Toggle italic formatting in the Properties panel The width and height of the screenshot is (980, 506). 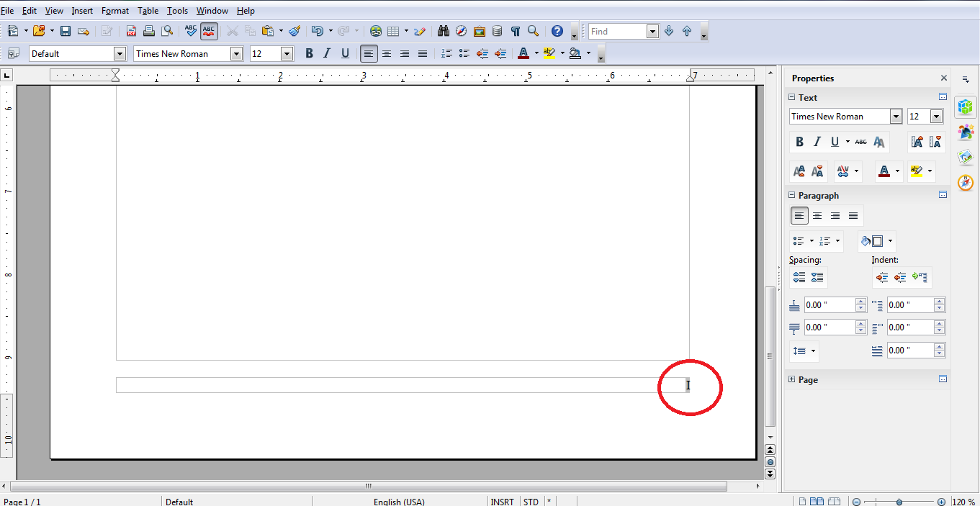(817, 142)
